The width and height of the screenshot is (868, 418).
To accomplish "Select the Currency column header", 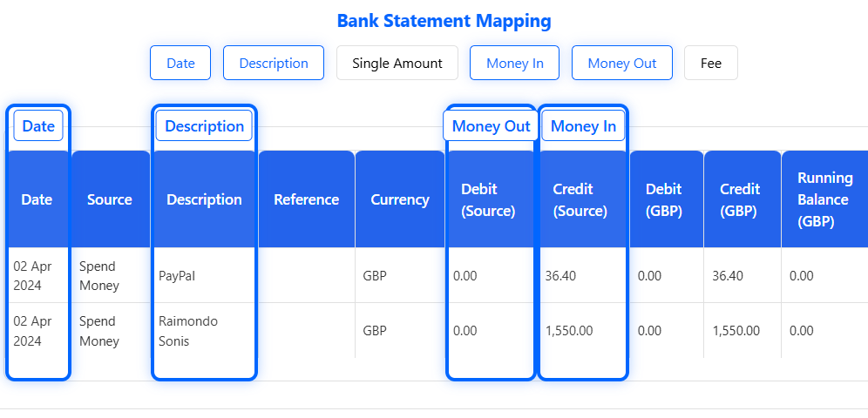I will (400, 199).
